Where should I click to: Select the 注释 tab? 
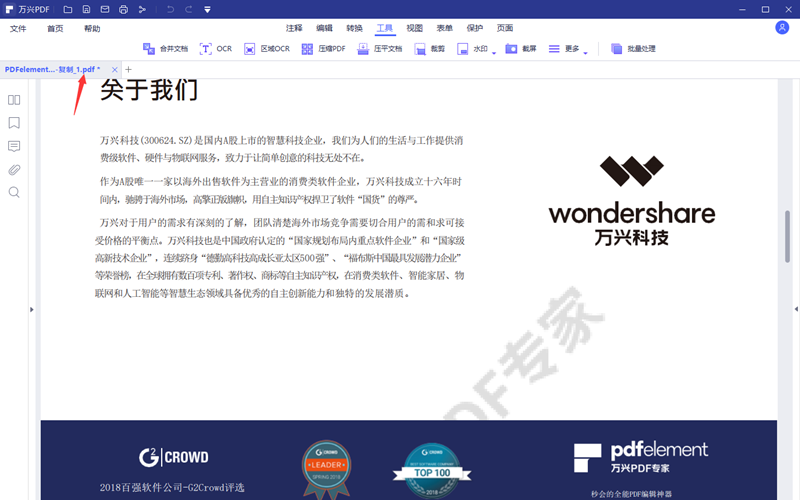pyautogui.click(x=294, y=28)
